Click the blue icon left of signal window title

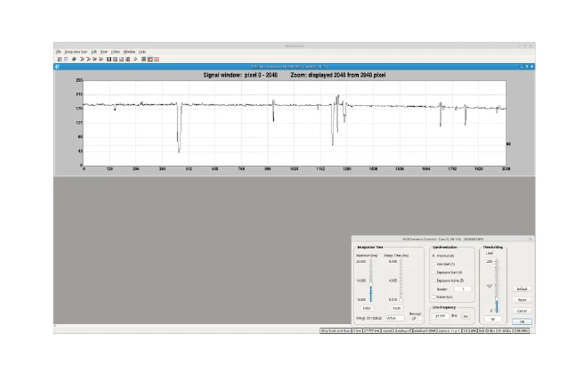tap(58, 67)
